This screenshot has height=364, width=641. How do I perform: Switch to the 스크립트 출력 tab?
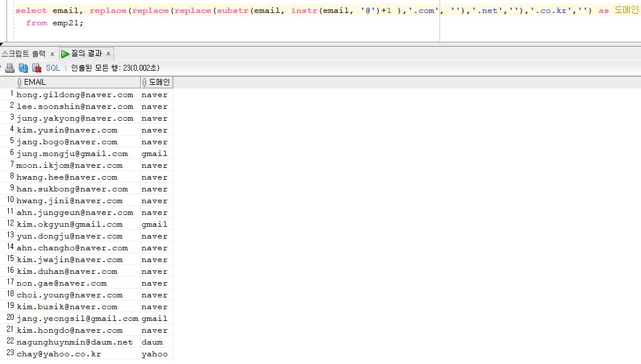coord(24,54)
